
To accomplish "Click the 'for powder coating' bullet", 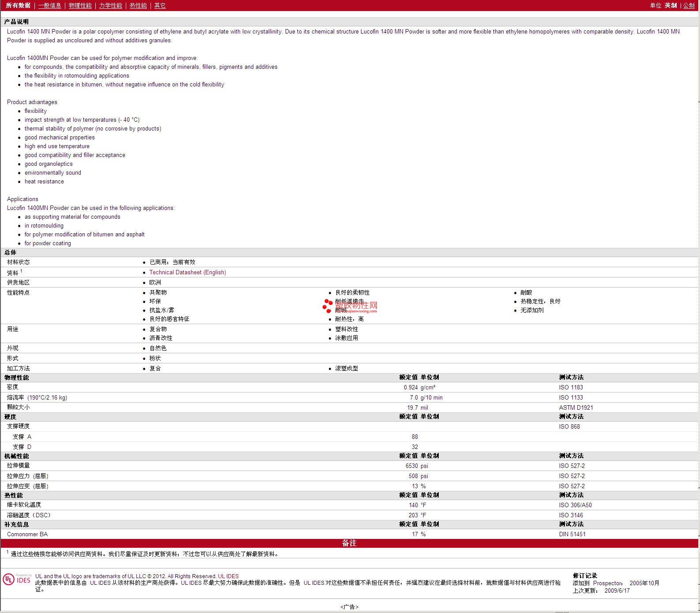I will tap(48, 243).
